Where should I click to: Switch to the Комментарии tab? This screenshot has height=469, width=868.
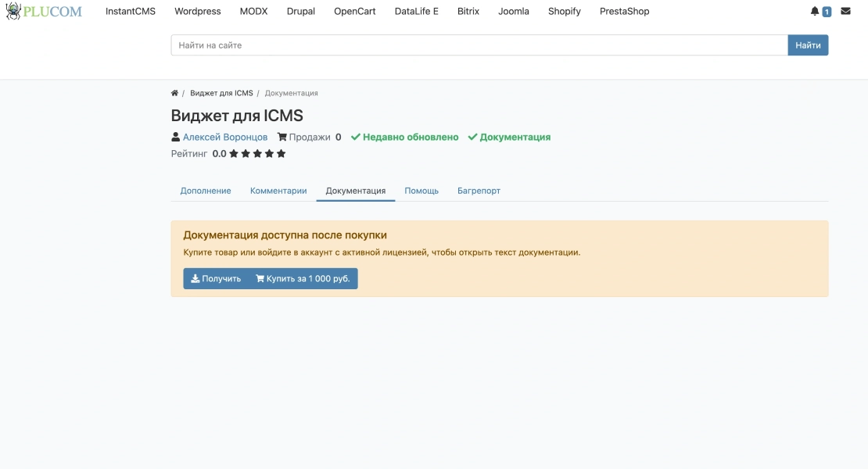[x=278, y=191]
